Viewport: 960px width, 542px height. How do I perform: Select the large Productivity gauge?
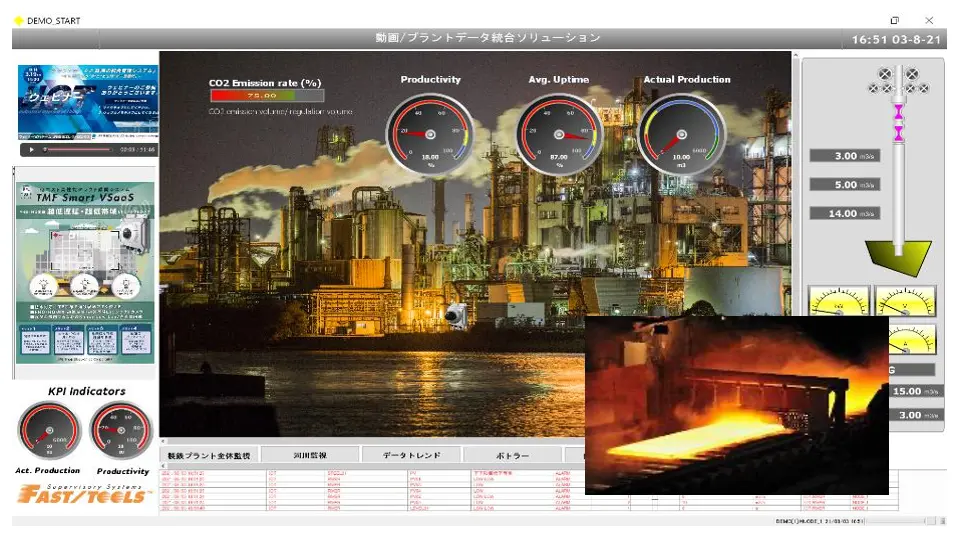coord(430,135)
